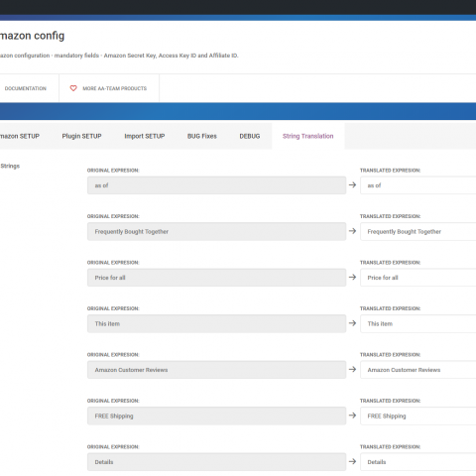Click the 'Strings' section label
This screenshot has width=476, height=476.
tap(10, 166)
